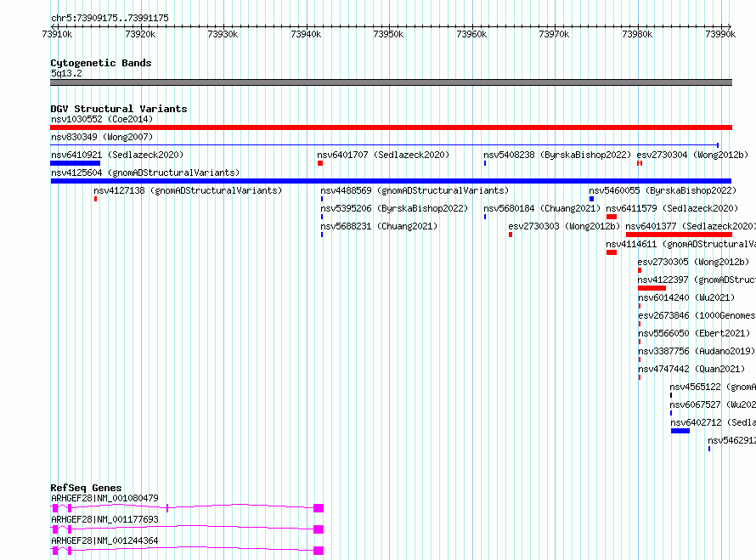Screen dimensions: 756x560
Task: Open the nsv1030552 (Coe2014) label
Action: (x=102, y=119)
